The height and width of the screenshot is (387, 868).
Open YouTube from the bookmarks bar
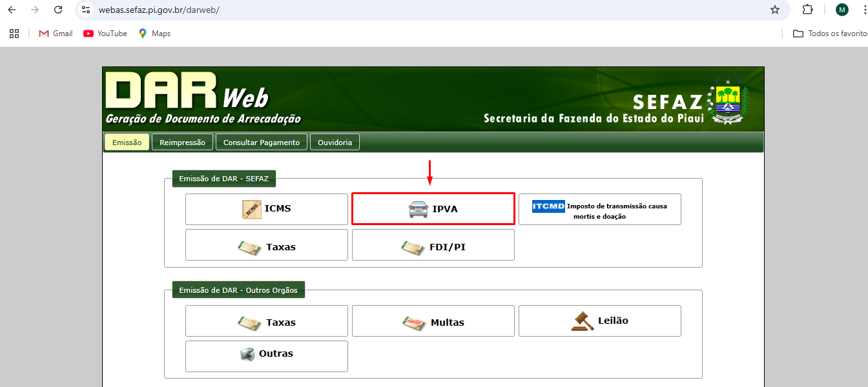point(105,33)
